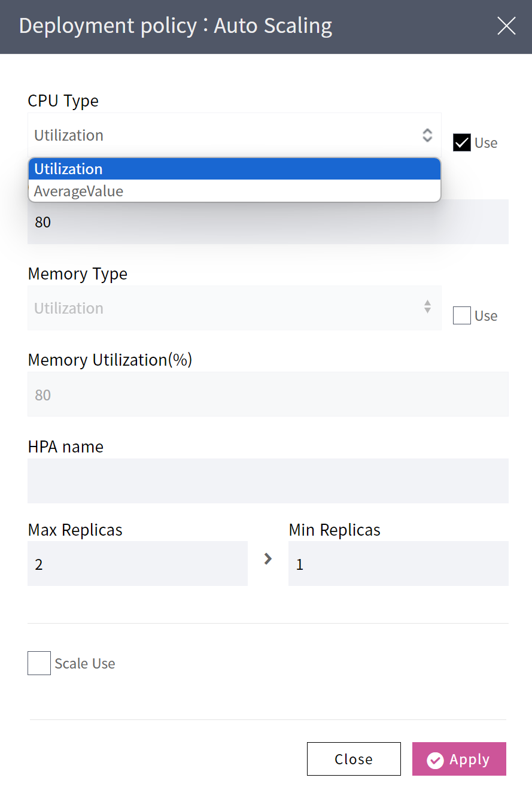Screen dimensions: 532x805
Task: Click the Min Replicas input field
Action: (398, 564)
